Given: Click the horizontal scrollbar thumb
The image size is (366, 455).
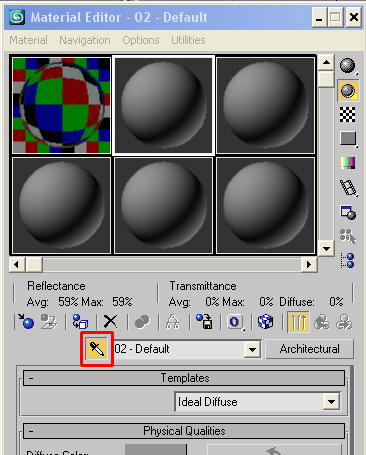Looking at the screenshot, I should pyautogui.click(x=34, y=265).
